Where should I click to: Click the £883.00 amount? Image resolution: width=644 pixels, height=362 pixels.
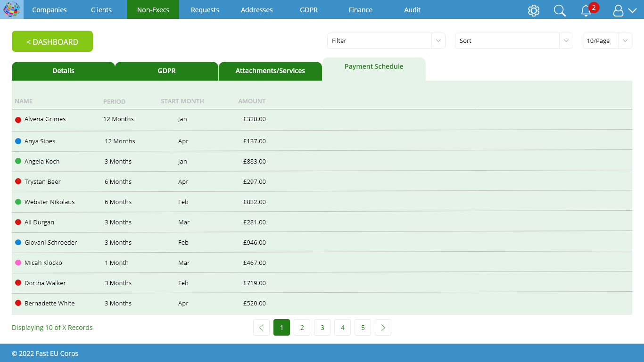255,162
